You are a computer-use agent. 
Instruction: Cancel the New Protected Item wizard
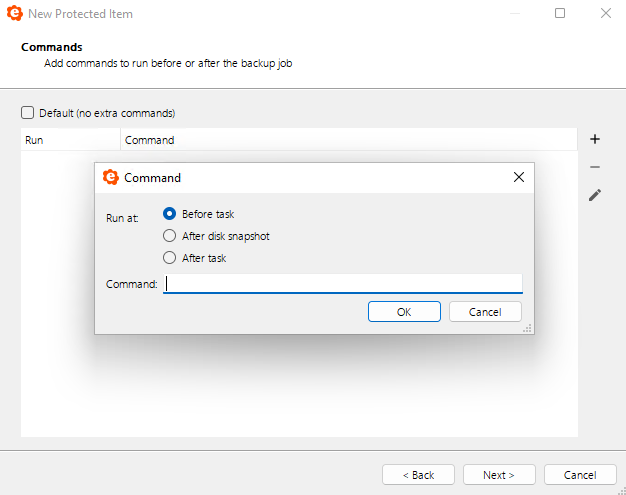580,475
